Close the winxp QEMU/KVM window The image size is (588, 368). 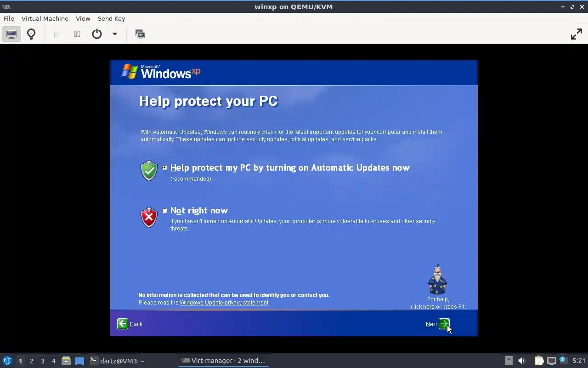582,6
